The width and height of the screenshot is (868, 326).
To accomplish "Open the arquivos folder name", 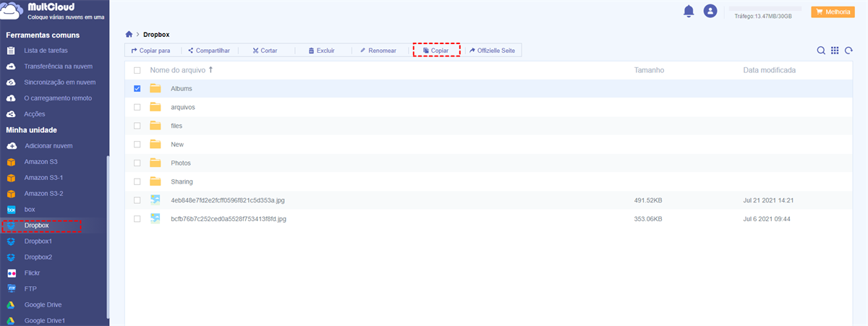I will click(183, 107).
